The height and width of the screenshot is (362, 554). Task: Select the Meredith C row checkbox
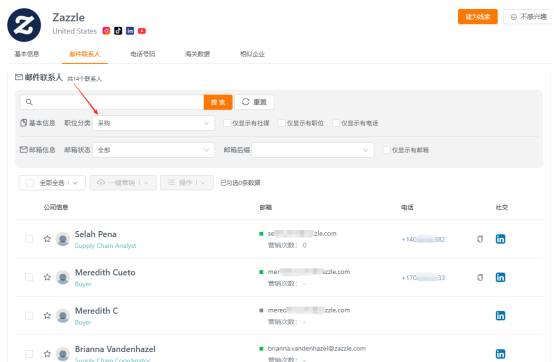tap(29, 315)
